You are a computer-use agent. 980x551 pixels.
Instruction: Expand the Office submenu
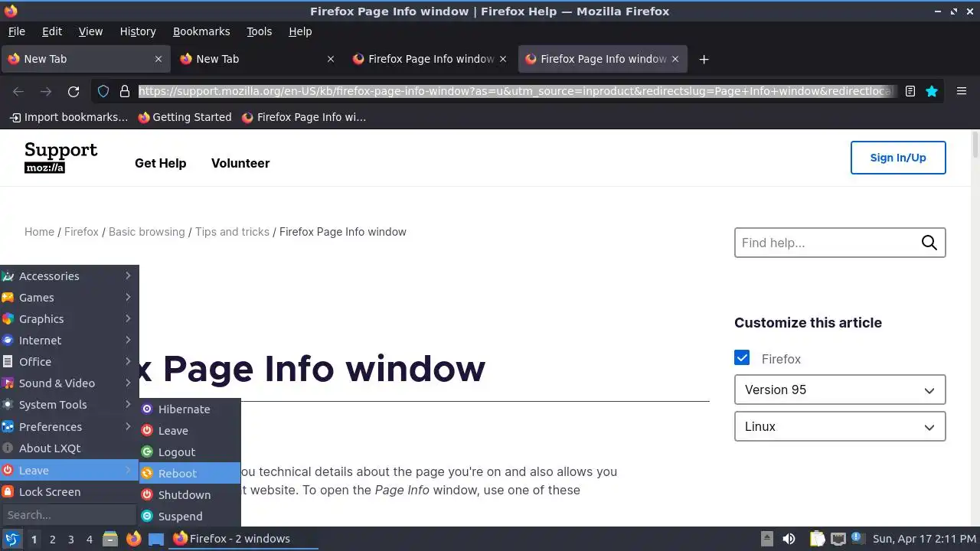pyautogui.click(x=69, y=362)
